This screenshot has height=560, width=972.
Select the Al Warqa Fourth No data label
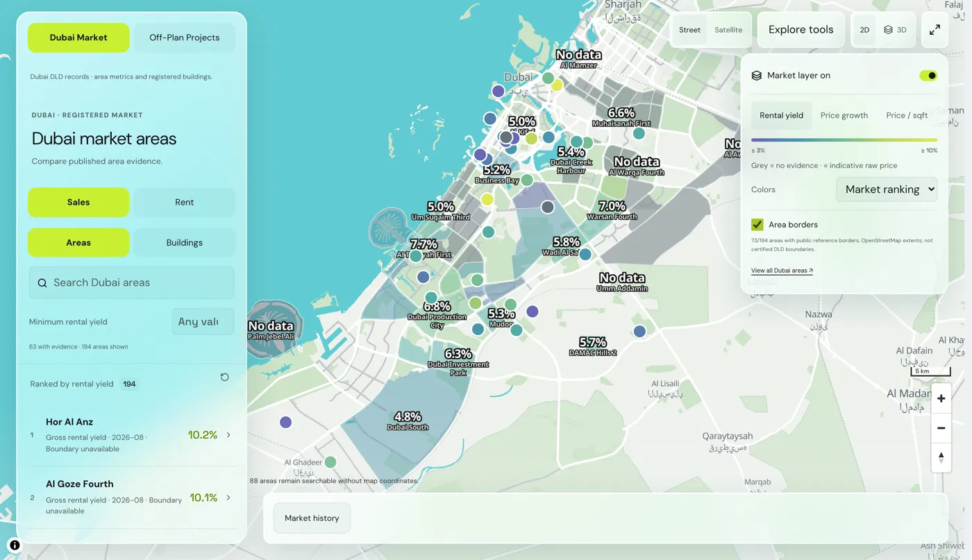637,166
